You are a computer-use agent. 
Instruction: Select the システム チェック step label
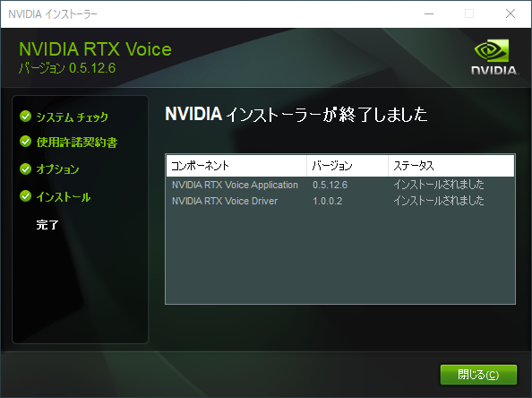click(x=72, y=117)
